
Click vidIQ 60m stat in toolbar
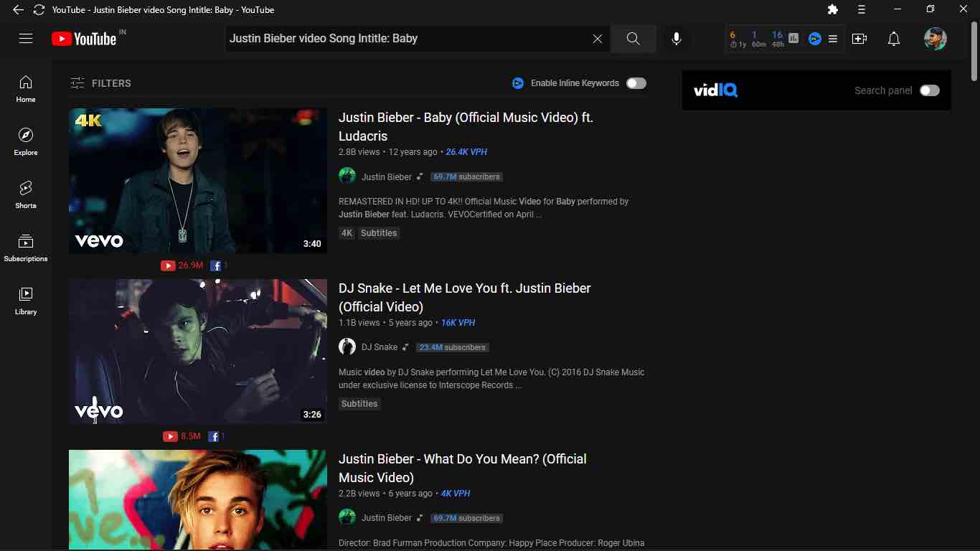(758, 39)
